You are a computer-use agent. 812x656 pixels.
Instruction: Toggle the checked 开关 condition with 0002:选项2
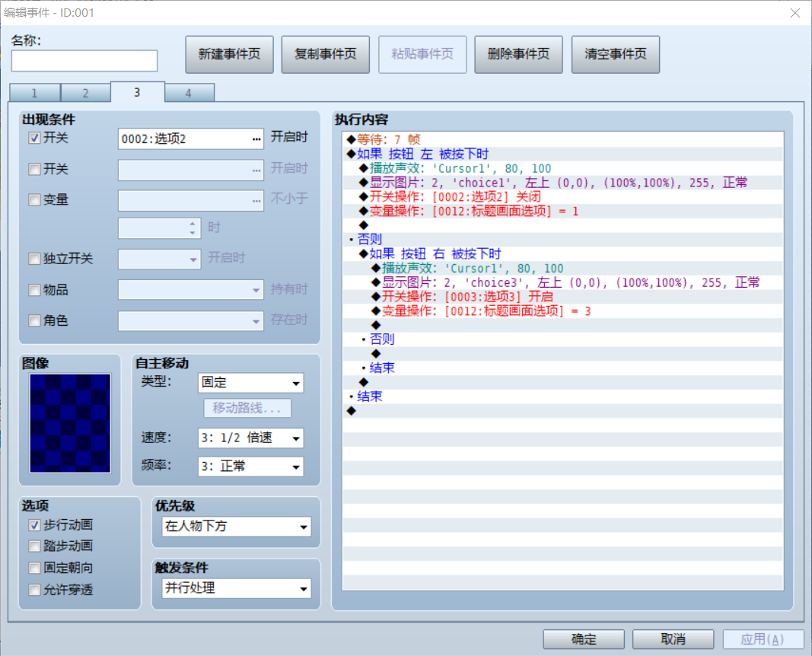pos(35,138)
